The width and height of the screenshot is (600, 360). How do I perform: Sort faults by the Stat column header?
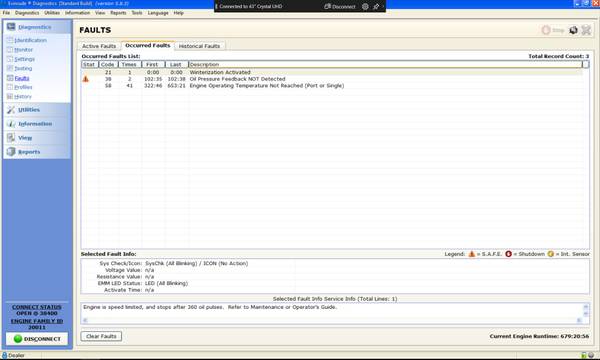point(89,64)
